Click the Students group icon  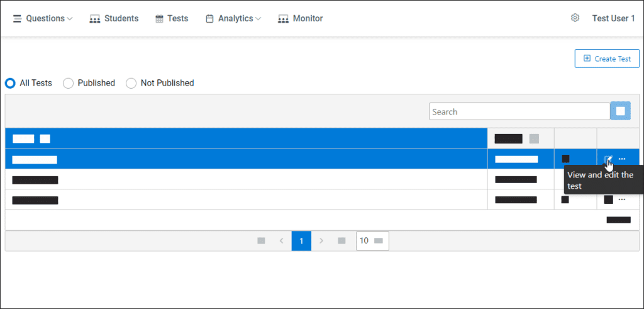point(95,20)
